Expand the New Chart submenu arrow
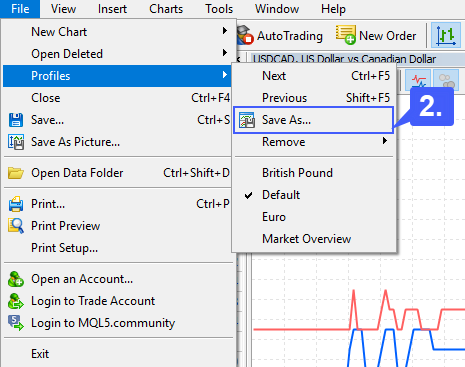 [x=225, y=31]
